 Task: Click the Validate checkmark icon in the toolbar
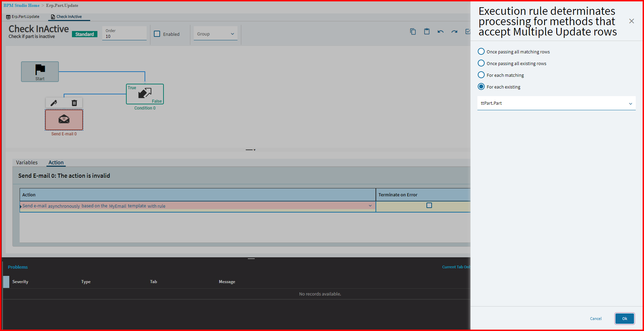[468, 32]
